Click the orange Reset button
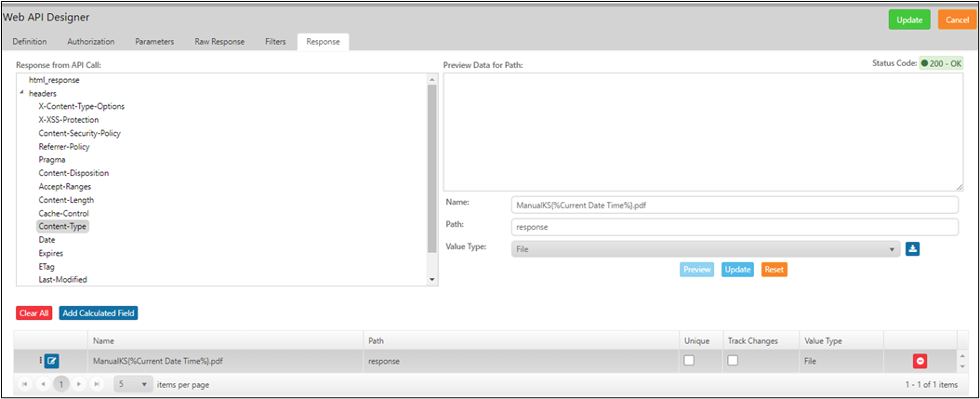Screen dimensions: 980x399 775,270
